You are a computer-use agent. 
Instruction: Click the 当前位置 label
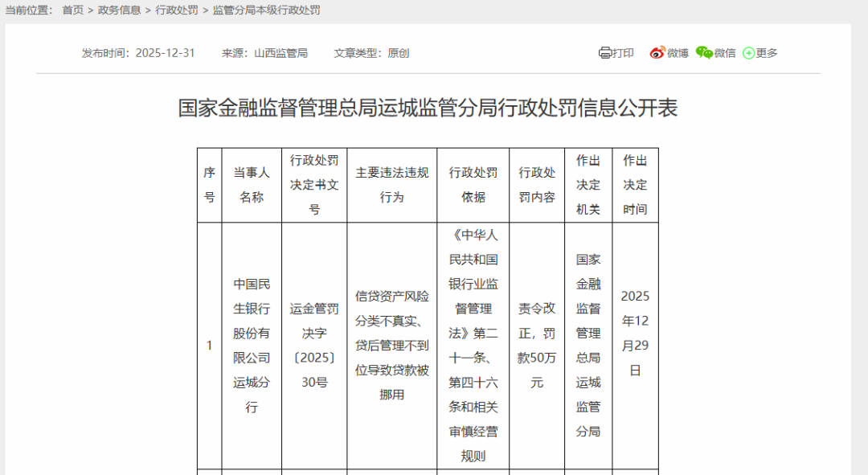click(29, 10)
